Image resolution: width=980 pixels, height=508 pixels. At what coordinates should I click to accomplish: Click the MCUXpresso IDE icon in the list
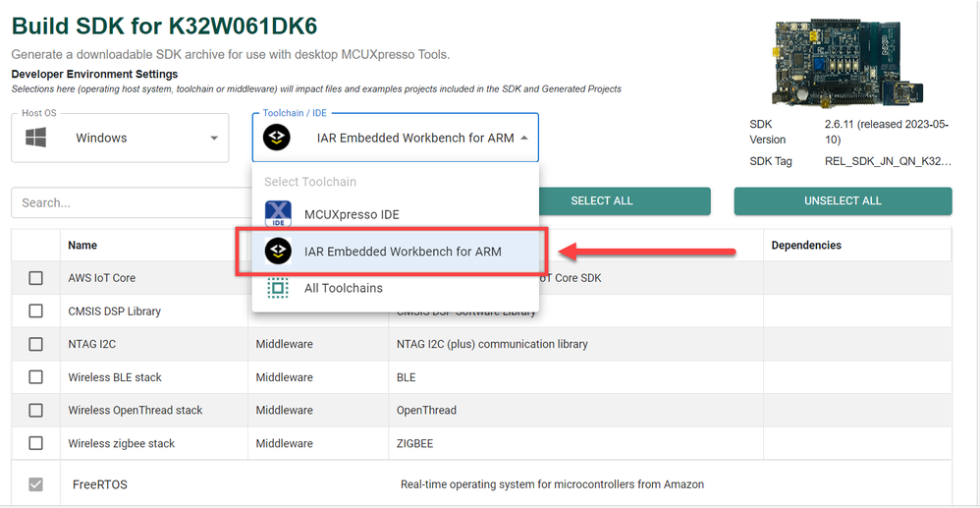tap(278, 215)
